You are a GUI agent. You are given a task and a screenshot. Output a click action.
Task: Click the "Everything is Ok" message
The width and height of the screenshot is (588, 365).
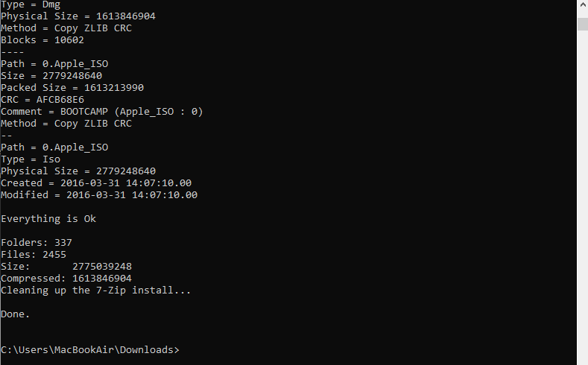[x=48, y=219]
